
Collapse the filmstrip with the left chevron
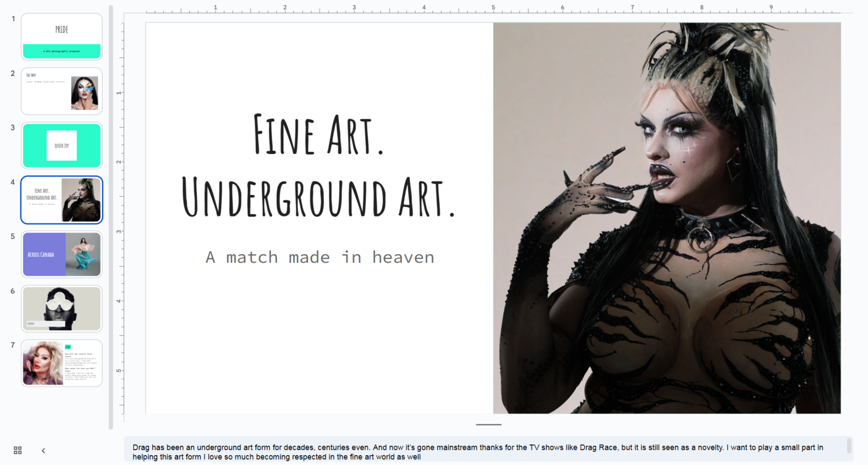click(43, 451)
